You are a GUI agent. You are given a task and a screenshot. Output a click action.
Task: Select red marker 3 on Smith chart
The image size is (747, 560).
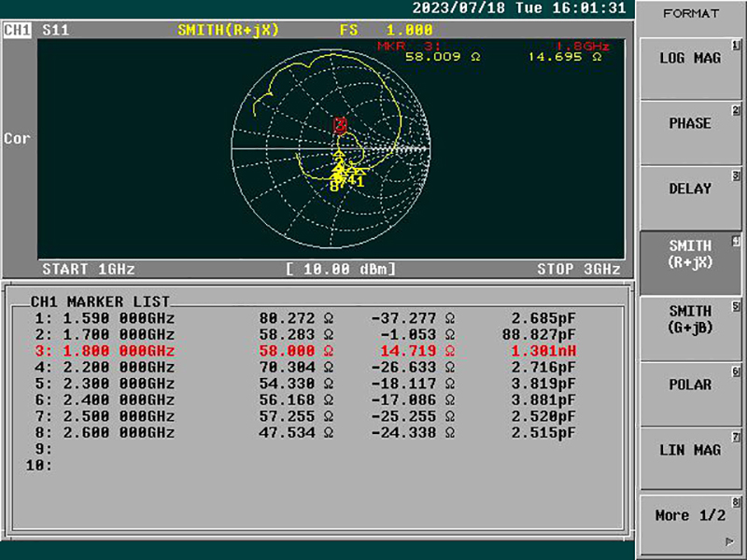[x=340, y=126]
